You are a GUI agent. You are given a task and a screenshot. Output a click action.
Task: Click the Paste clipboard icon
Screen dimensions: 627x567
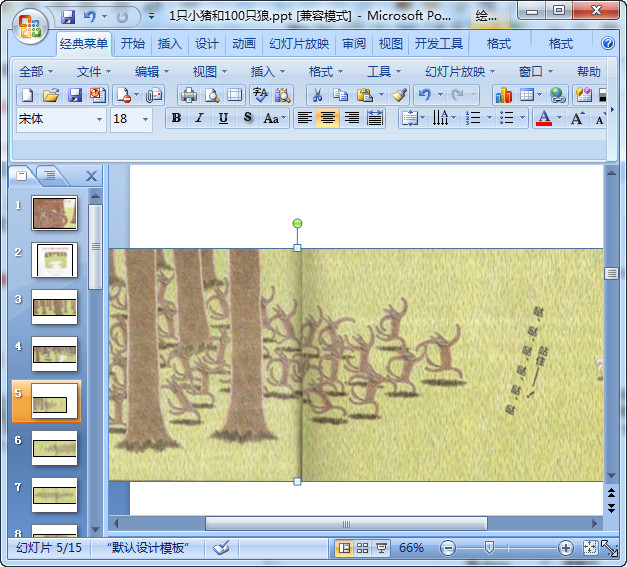pos(365,95)
